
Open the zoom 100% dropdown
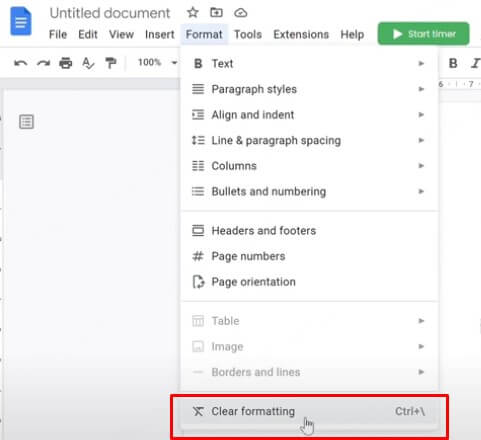[x=157, y=62]
